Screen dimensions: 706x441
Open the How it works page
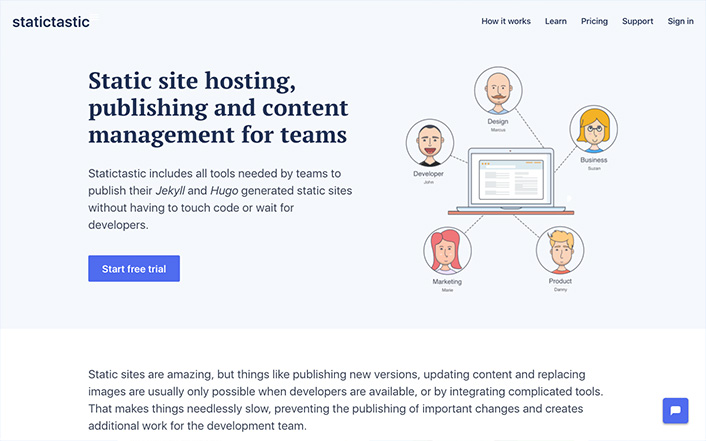506,21
